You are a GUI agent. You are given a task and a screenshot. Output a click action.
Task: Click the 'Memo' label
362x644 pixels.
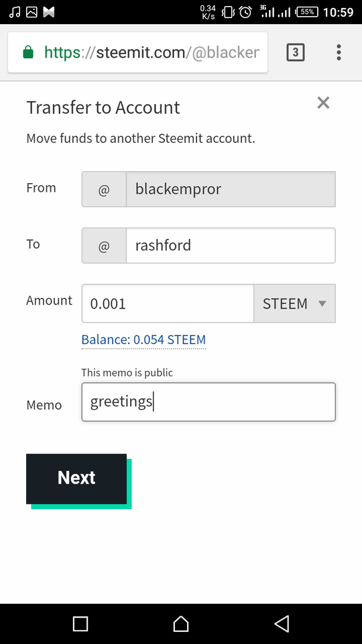pyautogui.click(x=44, y=405)
